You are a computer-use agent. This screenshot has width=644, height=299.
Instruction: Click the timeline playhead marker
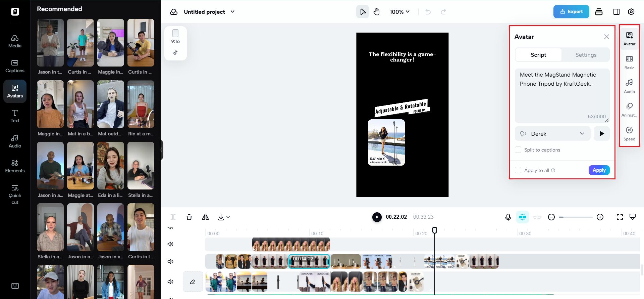(x=435, y=230)
